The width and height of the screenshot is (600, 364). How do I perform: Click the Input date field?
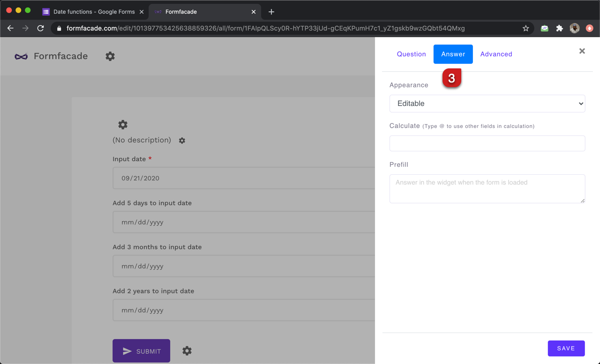coord(244,178)
